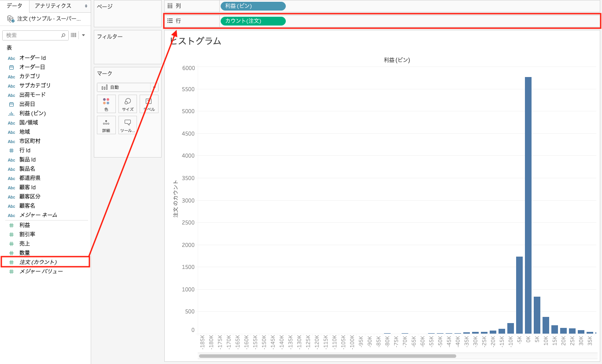Click the Abc type icon of オーダー Id

click(11, 58)
